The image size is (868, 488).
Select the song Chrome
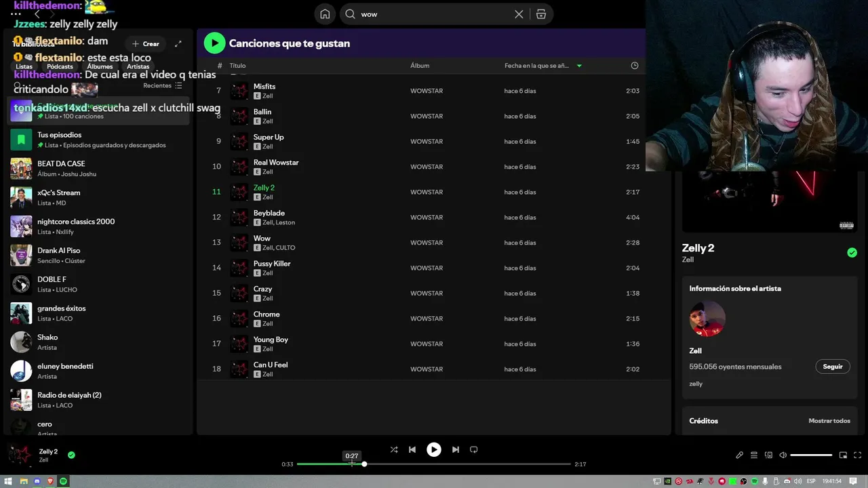point(267,314)
